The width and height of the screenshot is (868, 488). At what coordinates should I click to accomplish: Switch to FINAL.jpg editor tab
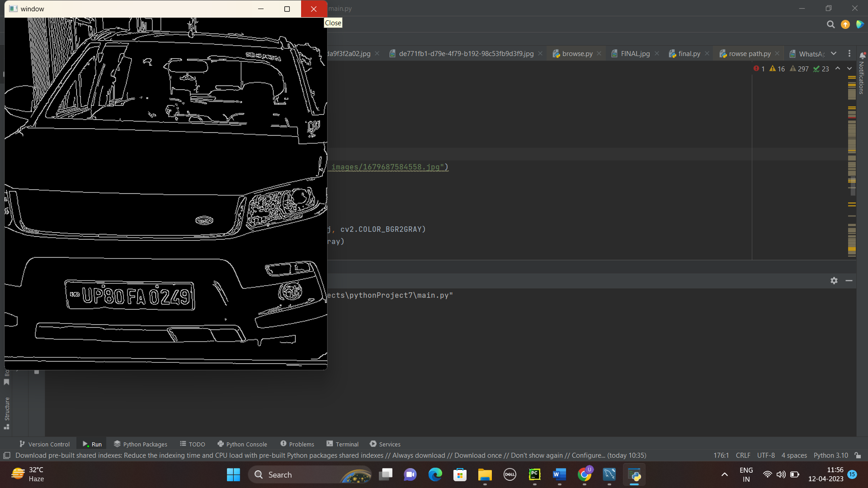click(x=630, y=53)
